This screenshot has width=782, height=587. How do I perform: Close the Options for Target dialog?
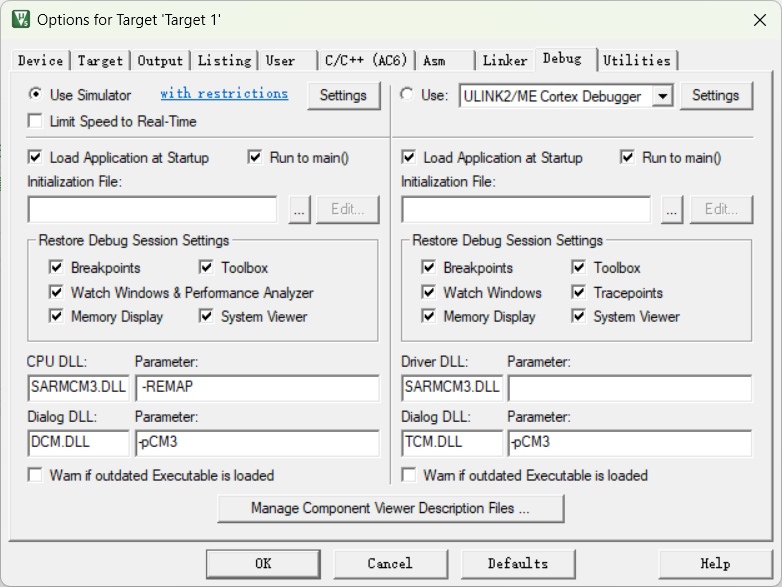coord(759,19)
